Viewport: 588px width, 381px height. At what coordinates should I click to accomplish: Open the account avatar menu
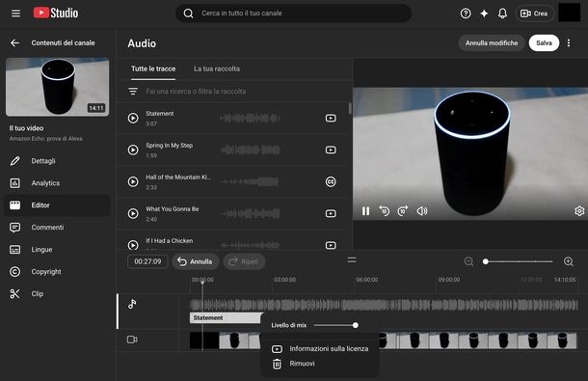(569, 13)
